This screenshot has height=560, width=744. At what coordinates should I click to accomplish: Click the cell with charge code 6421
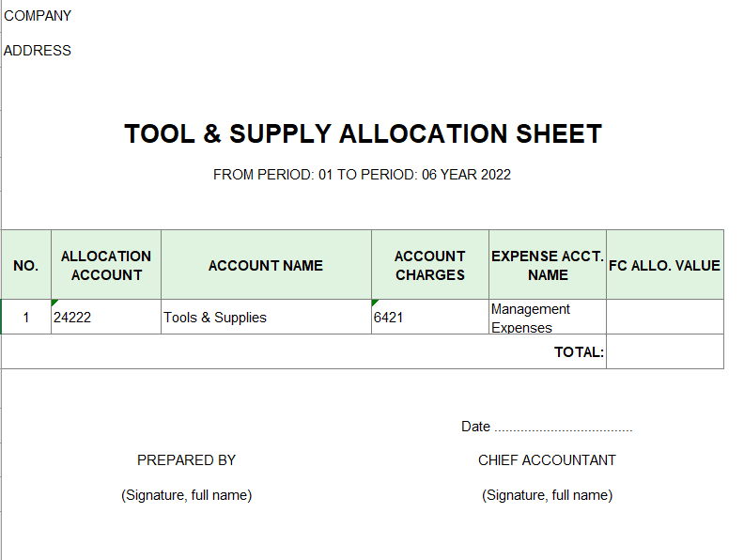click(430, 318)
